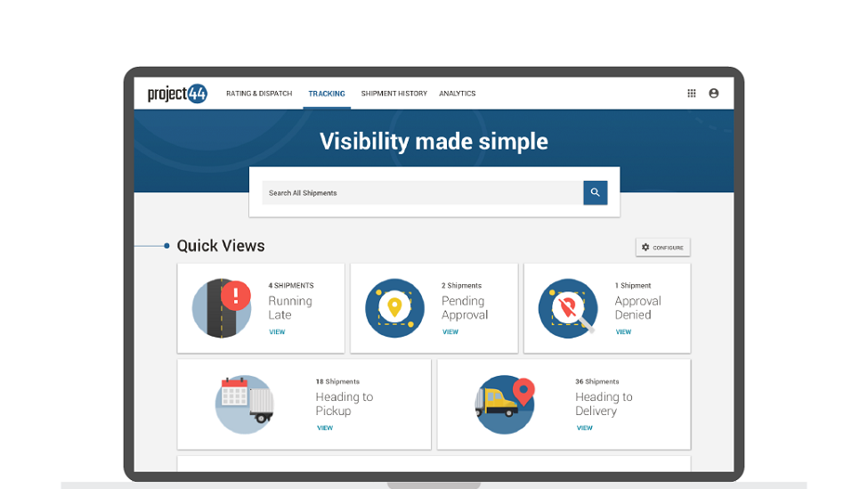Click the Running Late road alert icon
This screenshot has height=489, width=868.
click(x=222, y=308)
